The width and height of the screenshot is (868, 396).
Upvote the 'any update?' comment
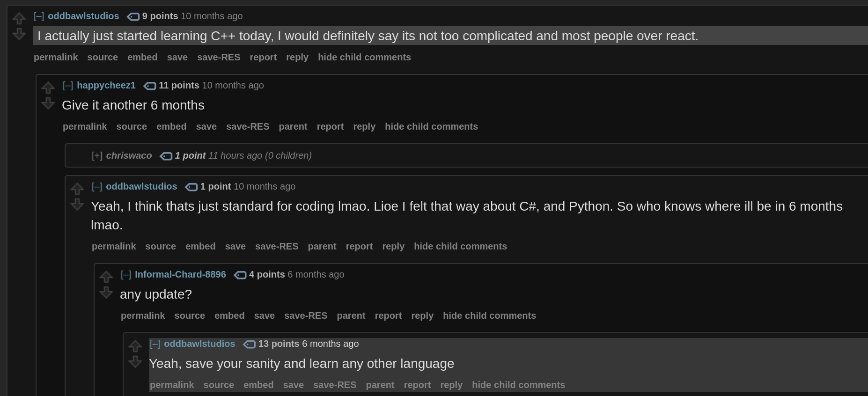point(106,277)
